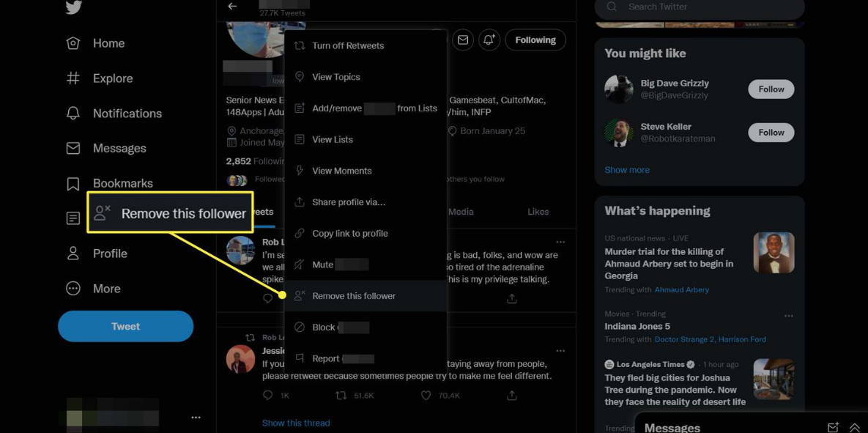The image size is (868, 433).
Task: Select Remove this follower menu entry
Action: click(354, 296)
